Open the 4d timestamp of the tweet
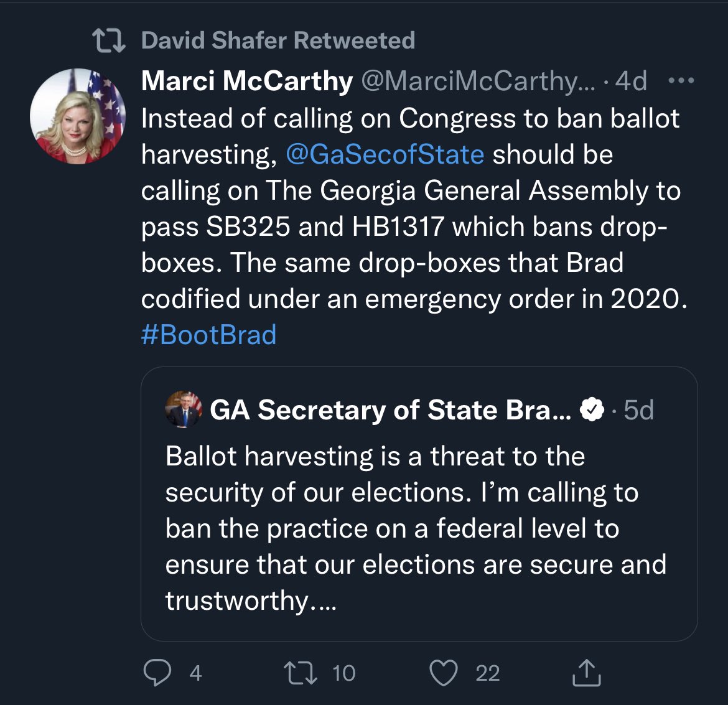This screenshot has width=728, height=705. click(631, 81)
